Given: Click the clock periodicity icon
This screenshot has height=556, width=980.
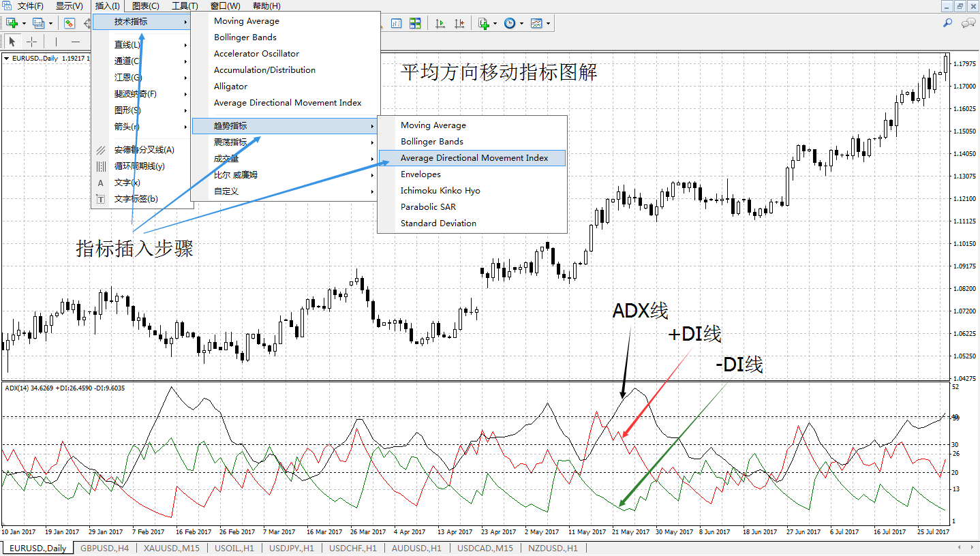Looking at the screenshot, I should (x=510, y=23).
